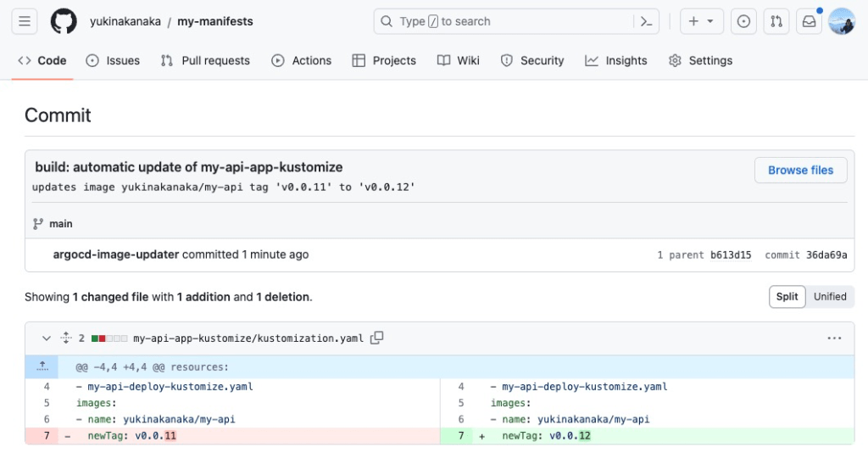Expand hidden lines above the hunk

[42, 366]
